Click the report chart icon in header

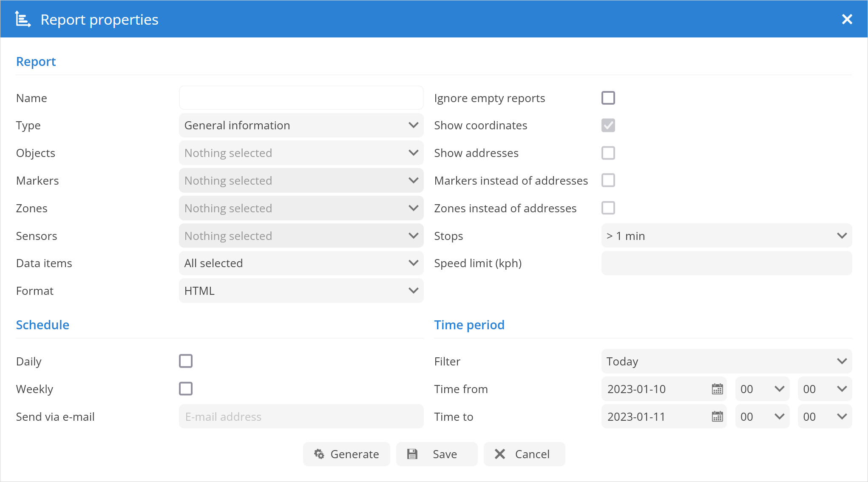[23, 20]
